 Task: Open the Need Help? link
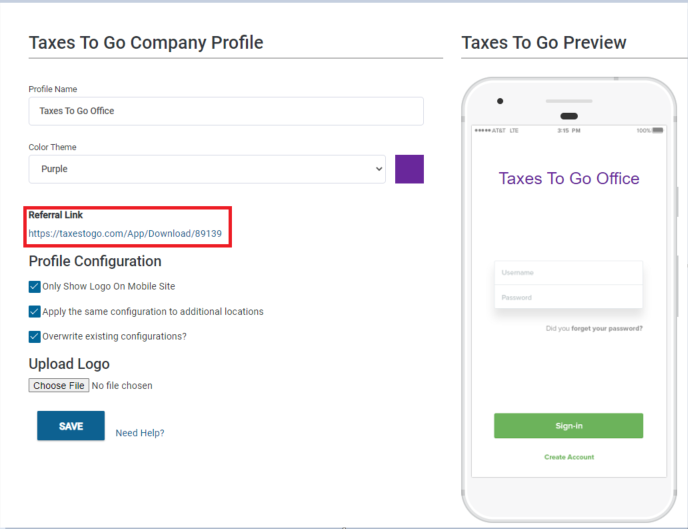pos(140,433)
